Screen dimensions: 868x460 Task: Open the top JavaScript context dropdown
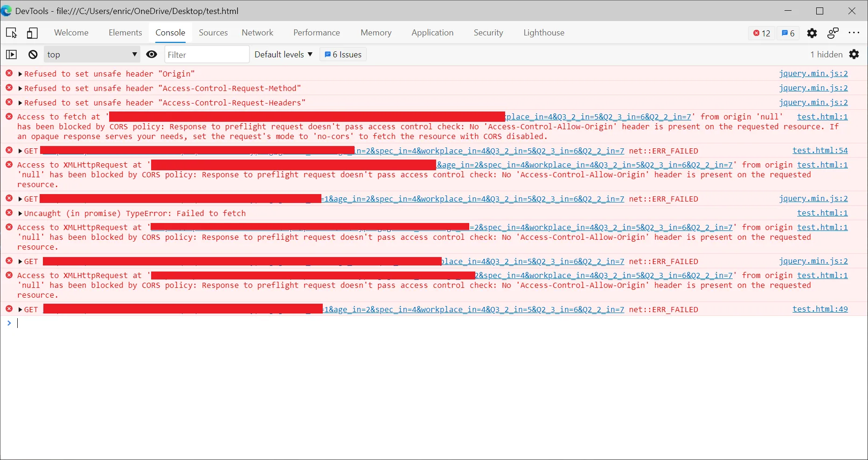tap(92, 55)
